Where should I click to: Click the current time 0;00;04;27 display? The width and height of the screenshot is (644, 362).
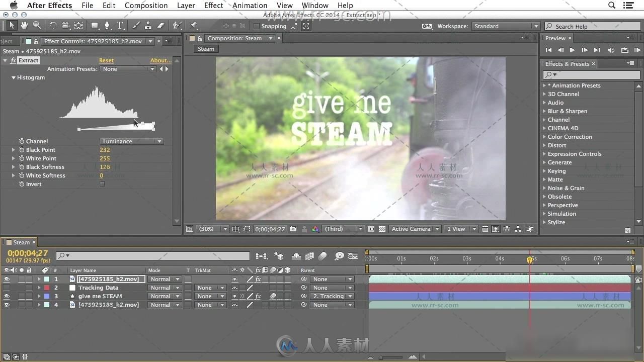tap(28, 253)
